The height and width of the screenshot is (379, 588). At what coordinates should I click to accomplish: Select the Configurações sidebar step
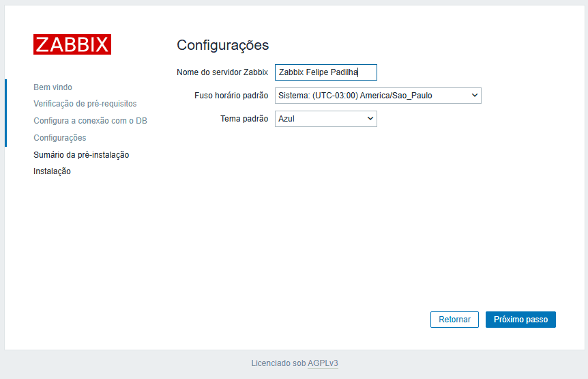tap(60, 138)
